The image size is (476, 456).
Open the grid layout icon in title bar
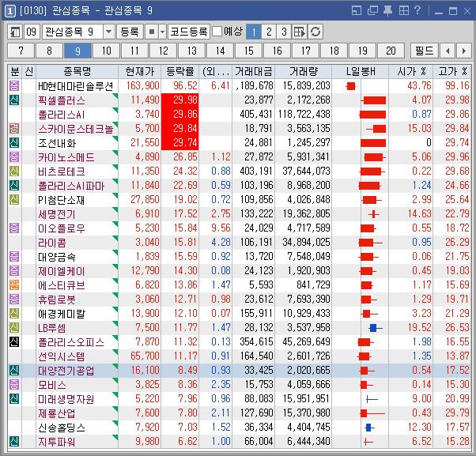(x=404, y=11)
